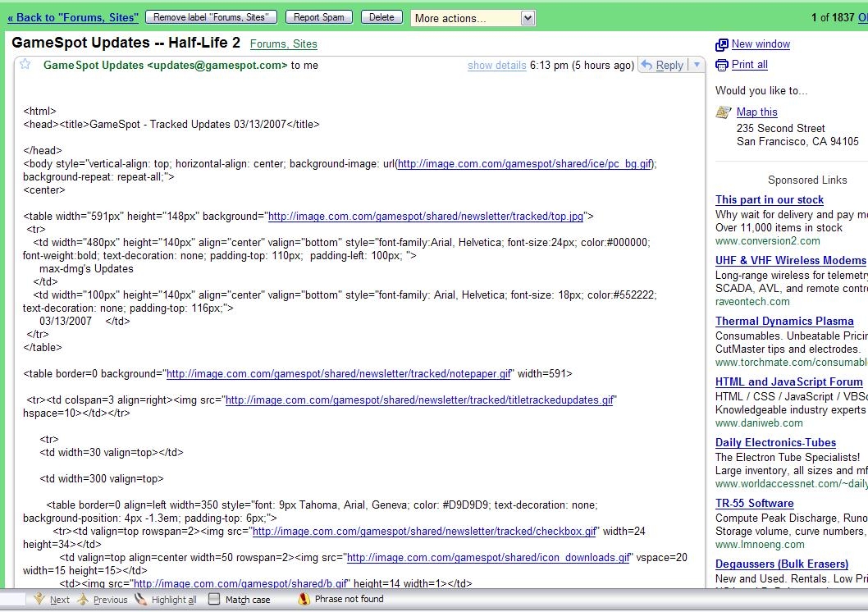Screen dimensions: 868x612
Task: Open New window link
Action: point(761,44)
